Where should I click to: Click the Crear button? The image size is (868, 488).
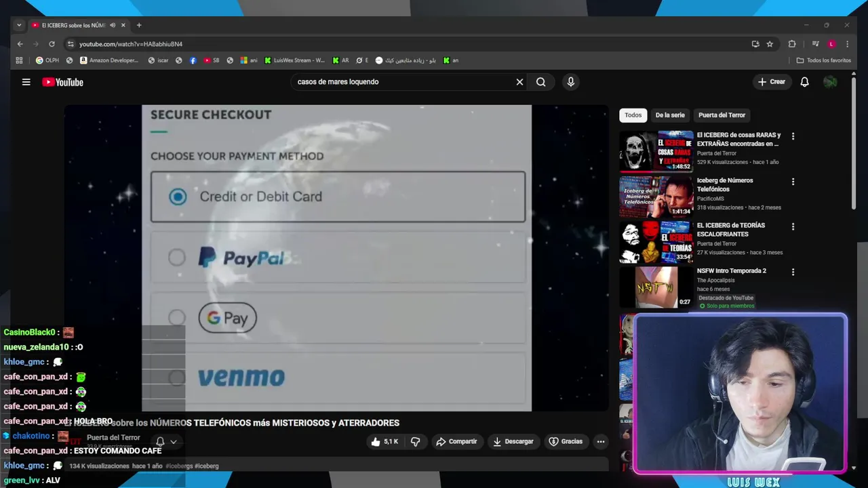tap(772, 82)
